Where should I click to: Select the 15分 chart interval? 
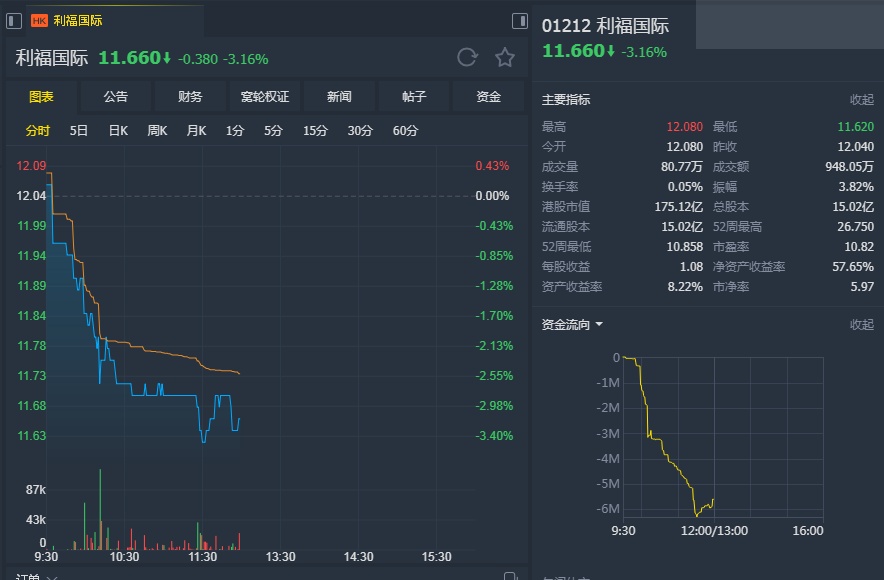[x=315, y=131]
